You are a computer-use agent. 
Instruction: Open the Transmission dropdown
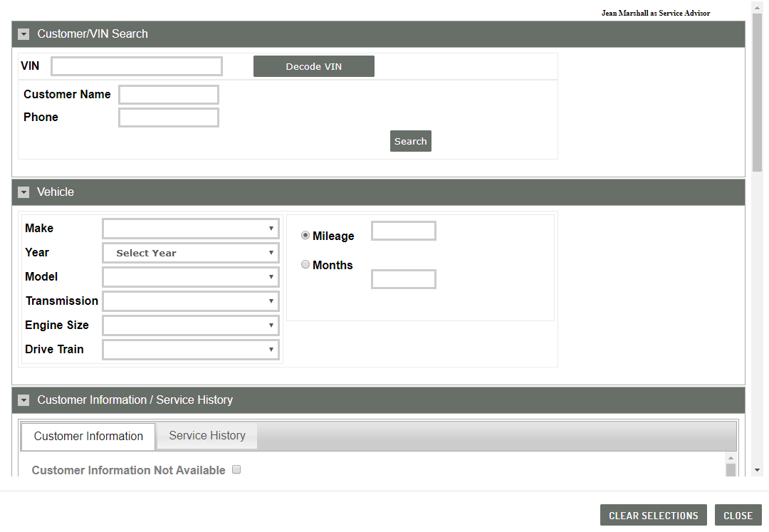[190, 301]
